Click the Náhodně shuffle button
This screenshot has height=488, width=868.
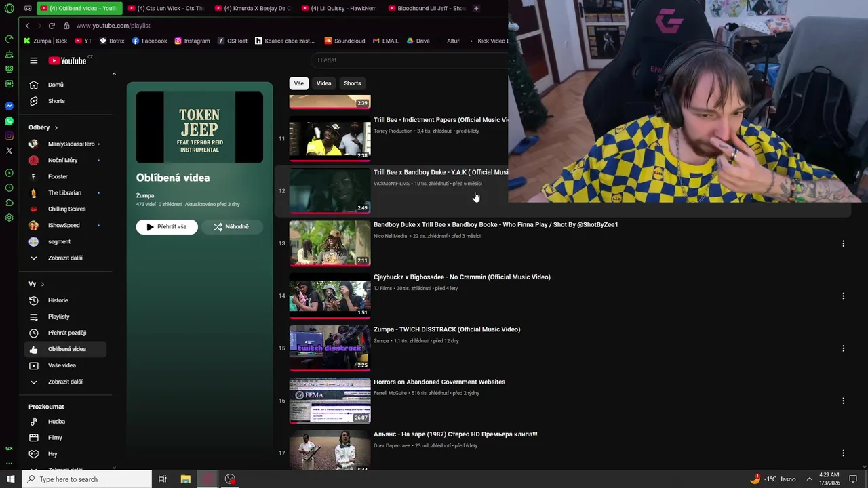coord(231,226)
